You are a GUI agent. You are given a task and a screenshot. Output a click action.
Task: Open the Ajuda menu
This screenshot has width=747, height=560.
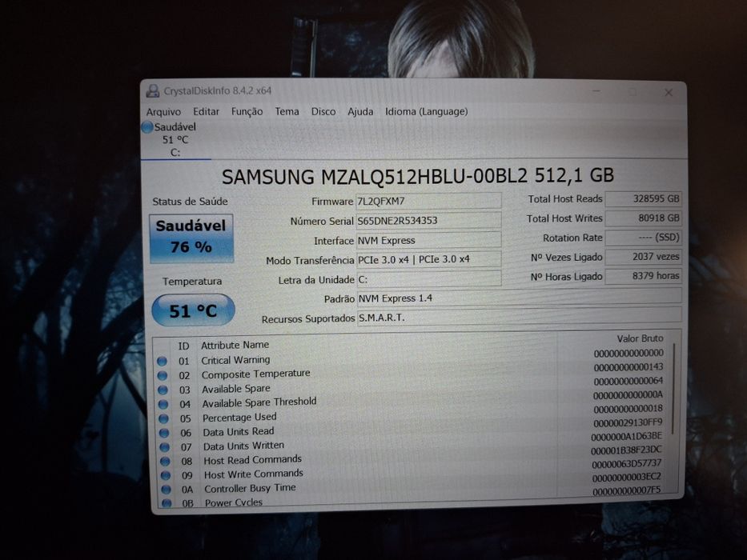click(x=360, y=111)
